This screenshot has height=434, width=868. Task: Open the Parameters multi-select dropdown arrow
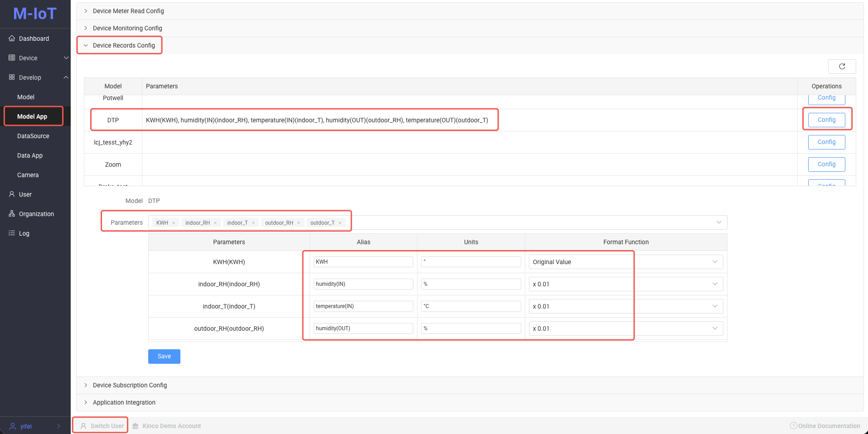(x=718, y=222)
